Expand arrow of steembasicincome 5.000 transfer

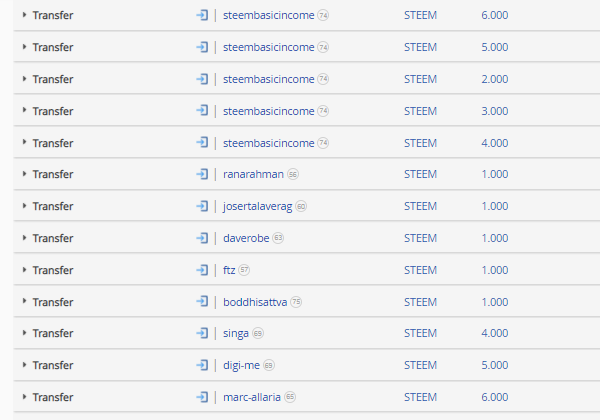pos(24,47)
